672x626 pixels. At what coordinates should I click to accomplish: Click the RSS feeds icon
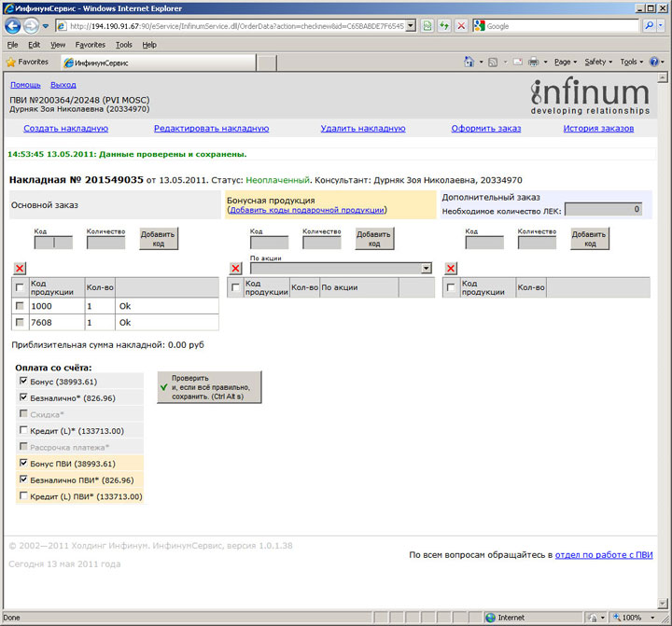(x=493, y=63)
